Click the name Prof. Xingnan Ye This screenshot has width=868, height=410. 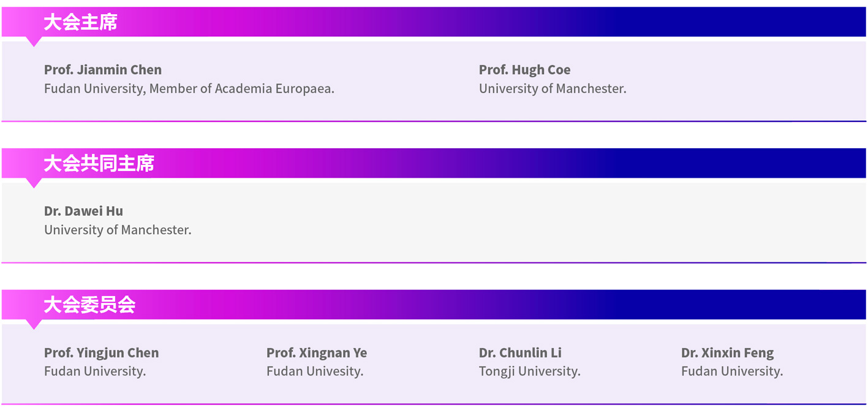(317, 353)
